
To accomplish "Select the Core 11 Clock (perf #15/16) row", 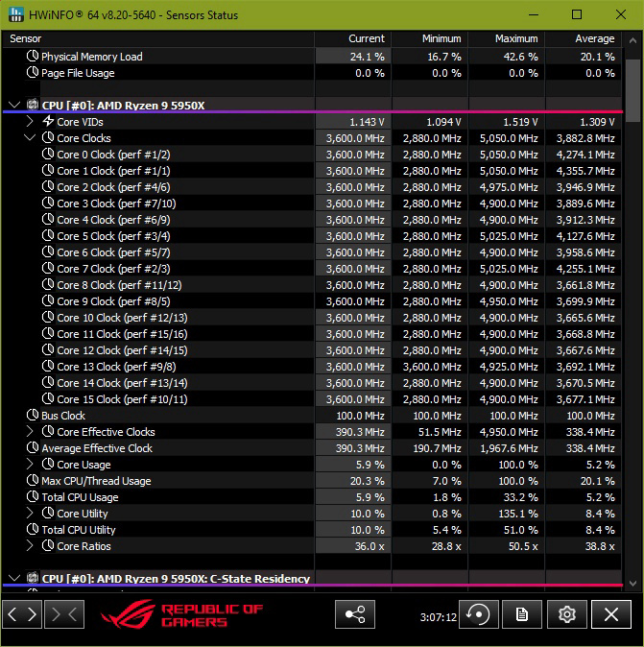I will [x=312, y=334].
